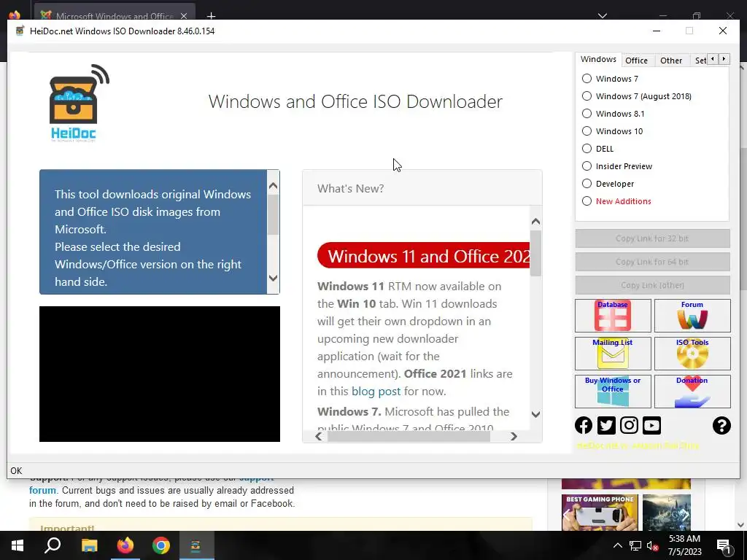Open network status tray icon
The width and height of the screenshot is (747, 560).
click(635, 545)
